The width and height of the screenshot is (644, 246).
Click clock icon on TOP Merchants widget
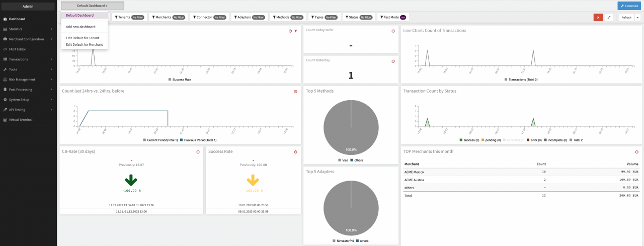(637, 152)
